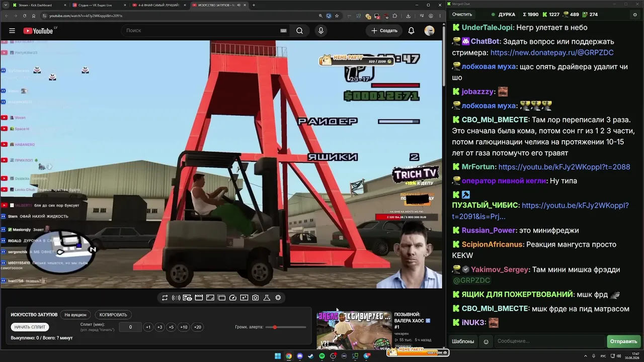Image resolution: width=644 pixels, height=362 pixels.
Task: Click the eye-card icon under the video
Action: pyautogui.click(x=187, y=298)
